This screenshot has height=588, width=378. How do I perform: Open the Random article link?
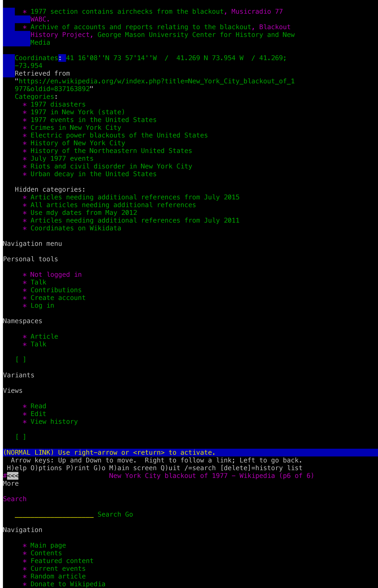58,576
